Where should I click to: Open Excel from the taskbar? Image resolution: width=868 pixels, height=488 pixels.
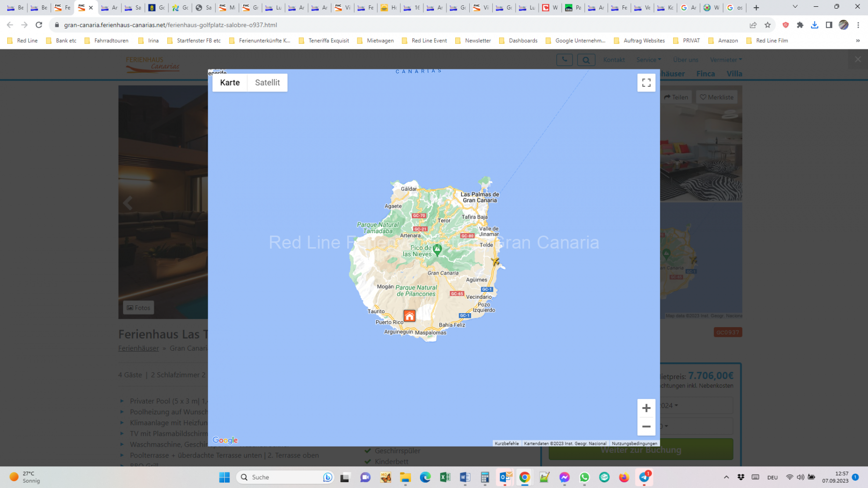tap(445, 477)
